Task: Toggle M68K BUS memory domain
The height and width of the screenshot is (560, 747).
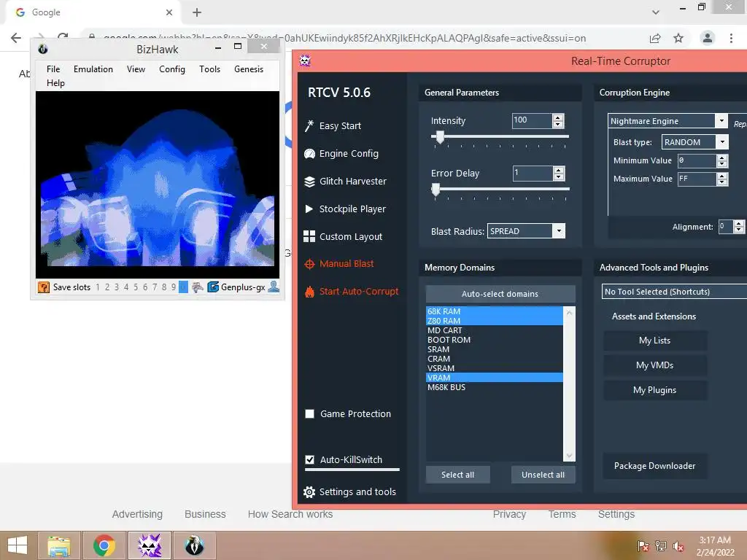Action: [x=494, y=387]
